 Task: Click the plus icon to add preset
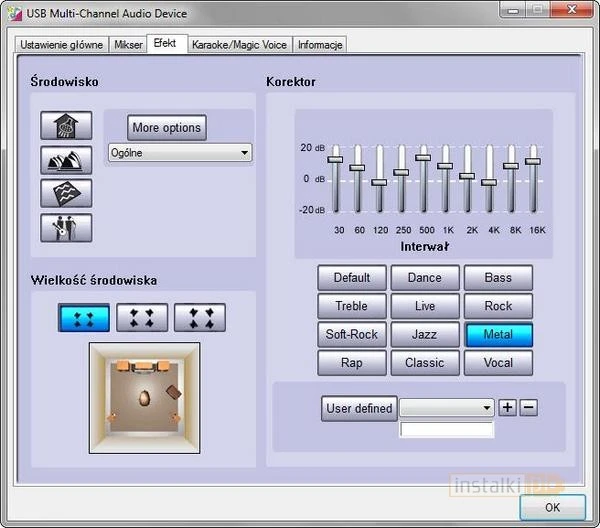[508, 407]
